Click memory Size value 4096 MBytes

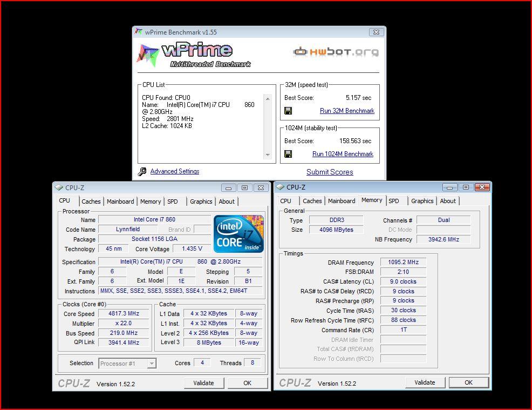coord(336,230)
